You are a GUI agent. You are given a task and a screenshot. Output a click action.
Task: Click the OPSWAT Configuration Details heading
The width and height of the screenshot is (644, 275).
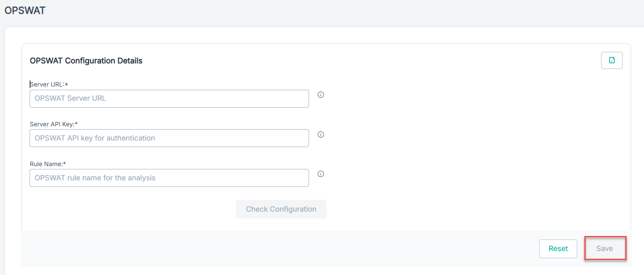[x=86, y=61]
